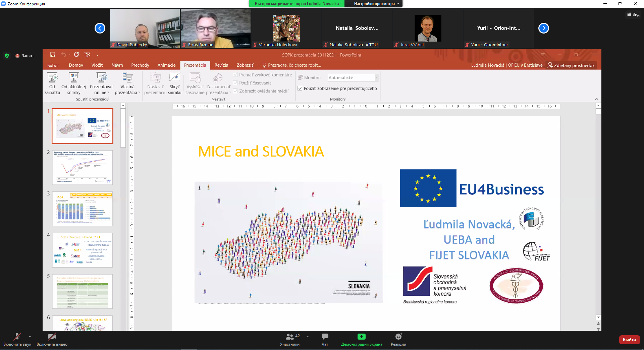Toggle 'Prehrať zvukové komentáre' checkbox
The image size is (644, 350).
(x=235, y=75)
